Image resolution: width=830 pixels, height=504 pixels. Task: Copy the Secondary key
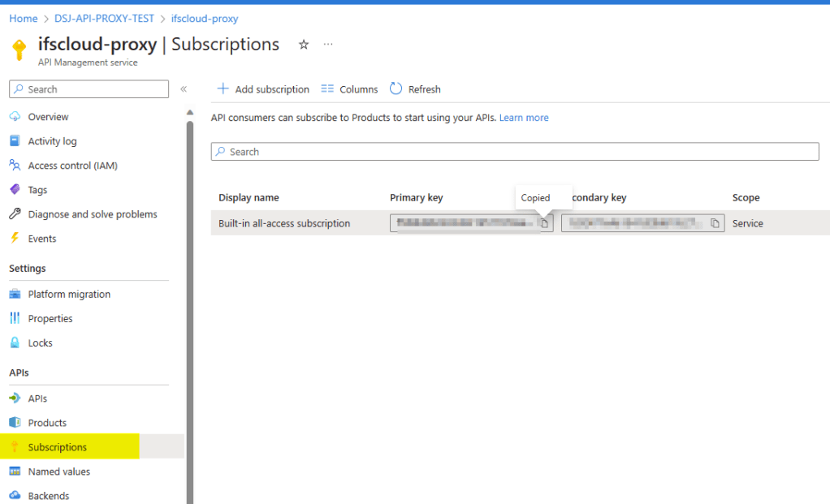715,222
